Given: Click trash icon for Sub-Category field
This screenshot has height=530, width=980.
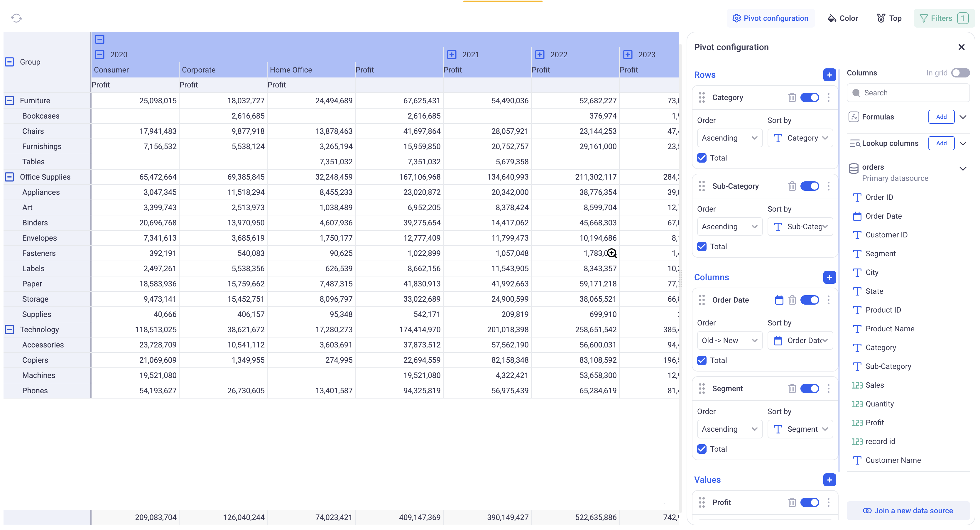Looking at the screenshot, I should pos(792,186).
